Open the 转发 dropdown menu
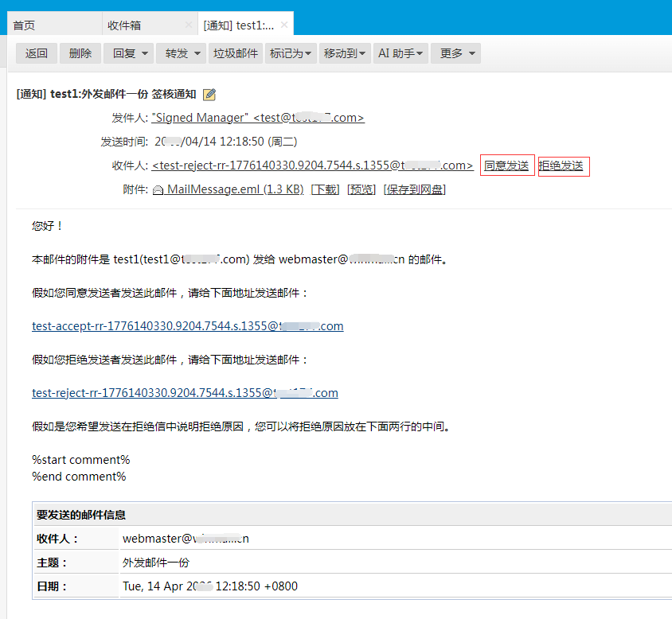The width and height of the screenshot is (672, 619). point(182,54)
